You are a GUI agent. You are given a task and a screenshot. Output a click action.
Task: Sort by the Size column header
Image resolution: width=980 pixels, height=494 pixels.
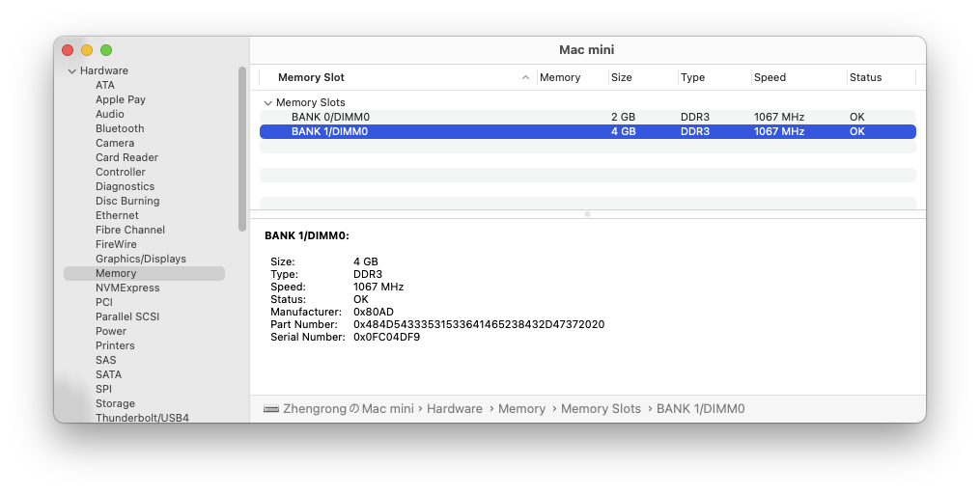pyautogui.click(x=621, y=77)
